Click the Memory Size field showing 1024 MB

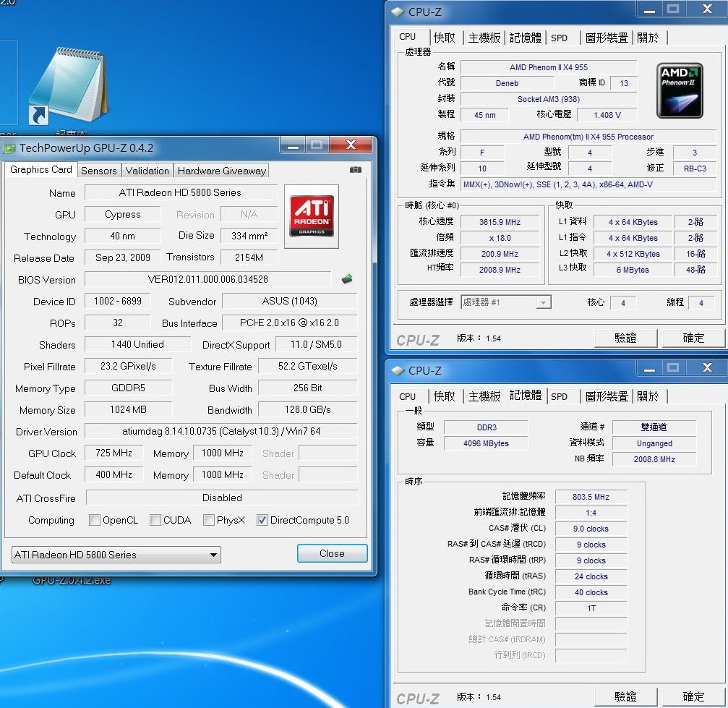click(129, 409)
